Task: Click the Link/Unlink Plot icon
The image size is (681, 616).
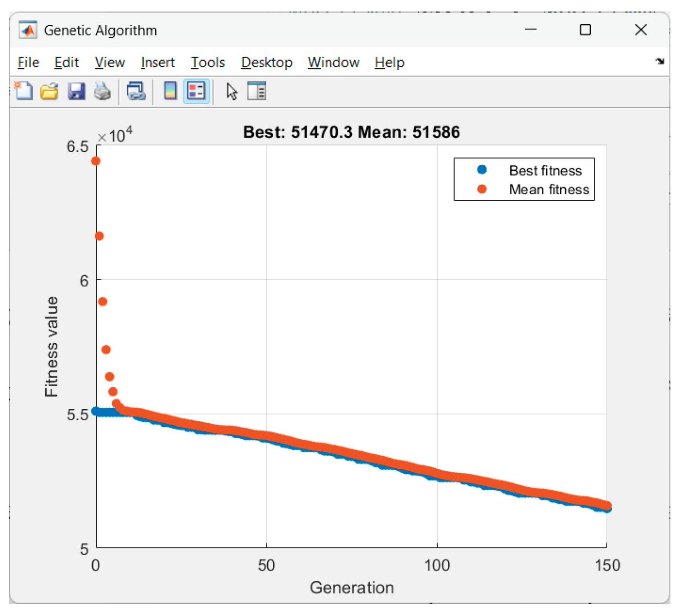Action: (x=136, y=91)
